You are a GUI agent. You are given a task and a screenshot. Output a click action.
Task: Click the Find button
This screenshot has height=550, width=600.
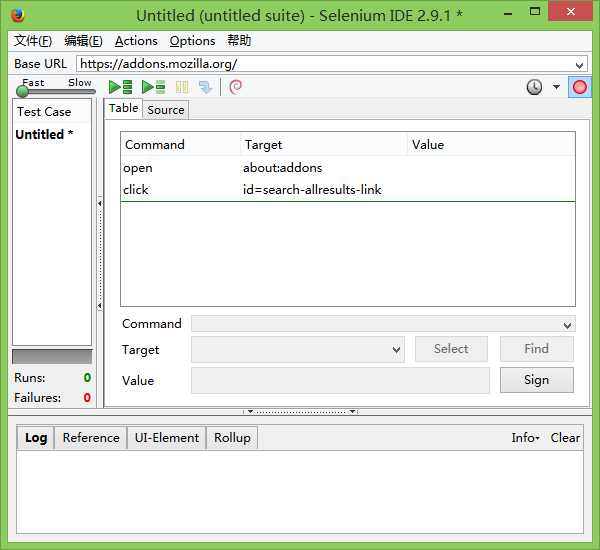(536, 349)
